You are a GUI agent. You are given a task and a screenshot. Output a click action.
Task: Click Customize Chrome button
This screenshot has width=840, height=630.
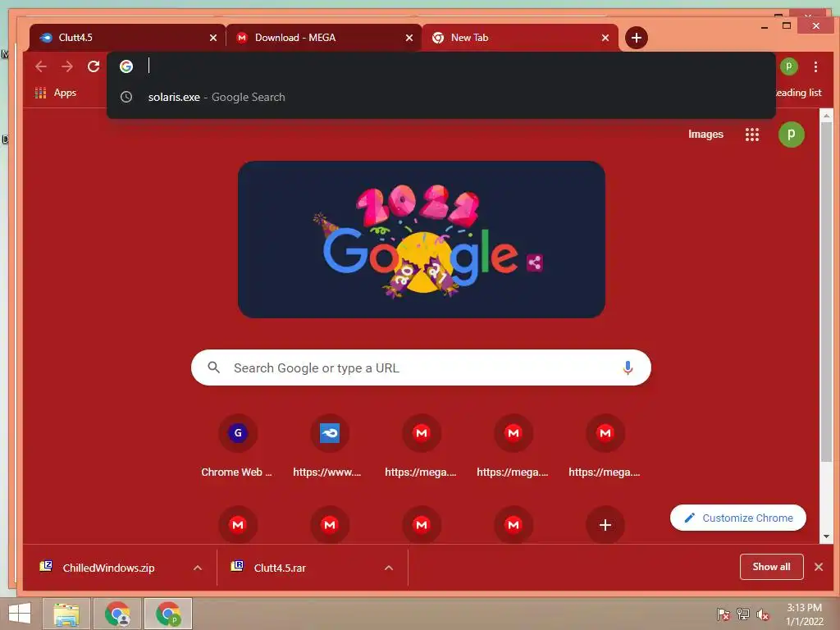pos(738,518)
